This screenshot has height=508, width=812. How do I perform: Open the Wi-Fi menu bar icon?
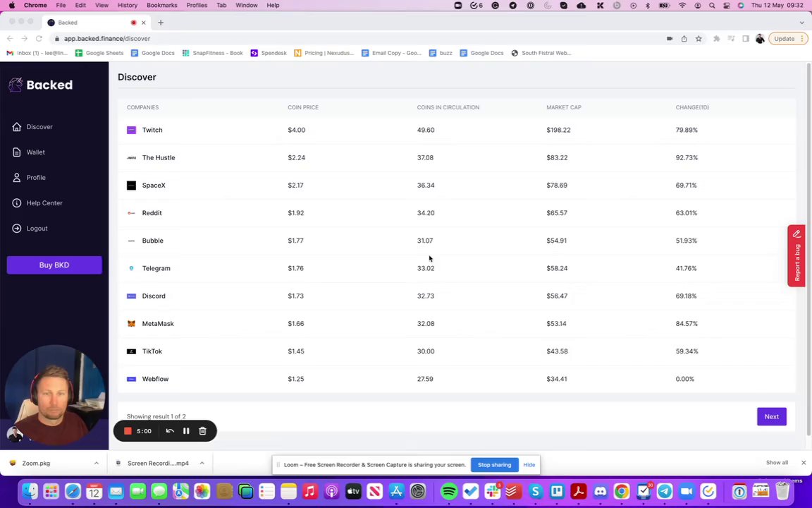click(682, 5)
